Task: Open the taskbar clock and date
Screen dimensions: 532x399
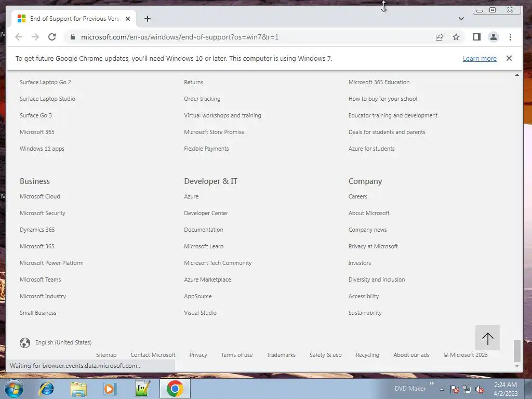Action: point(506,389)
